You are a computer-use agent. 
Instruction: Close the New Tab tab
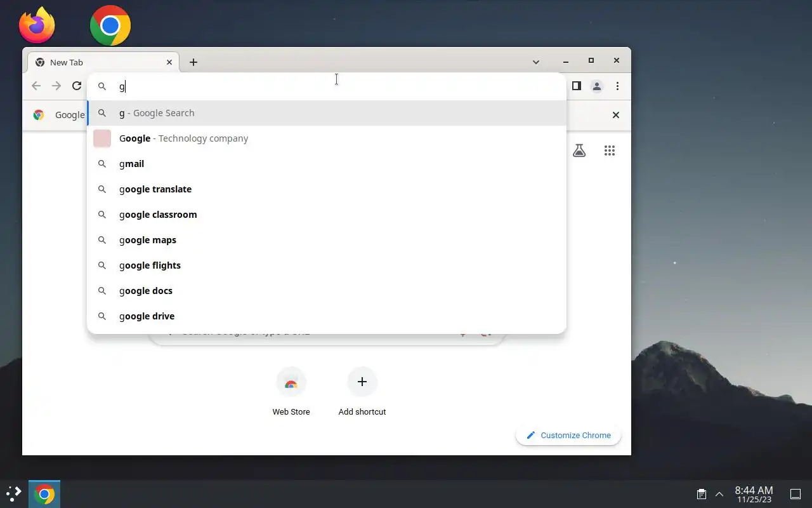[x=169, y=62]
